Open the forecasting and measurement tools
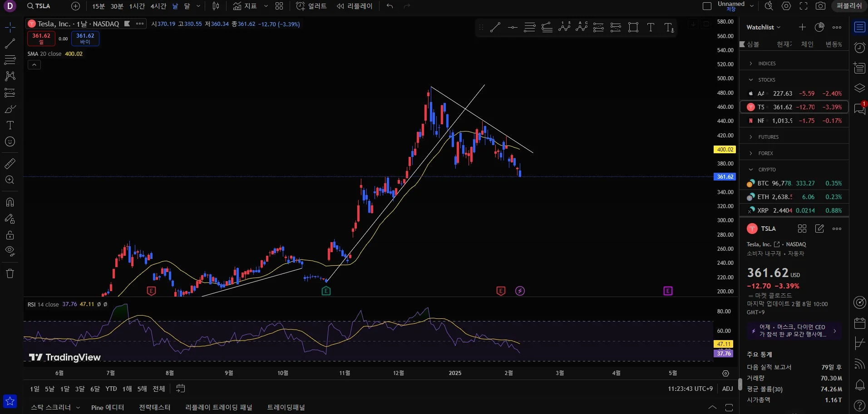Viewport: 868px width, 414px height. [x=10, y=93]
